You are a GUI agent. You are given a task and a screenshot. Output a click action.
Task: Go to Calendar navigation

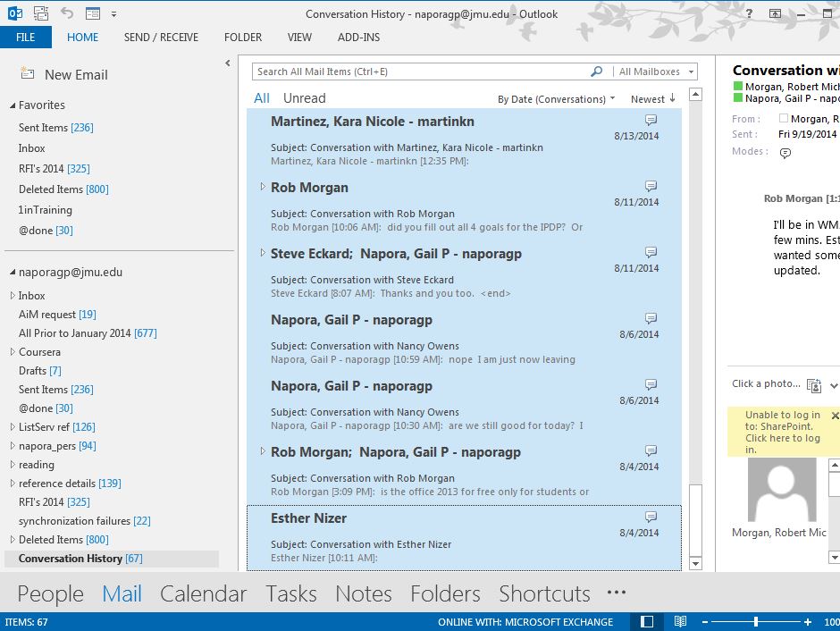(203, 593)
